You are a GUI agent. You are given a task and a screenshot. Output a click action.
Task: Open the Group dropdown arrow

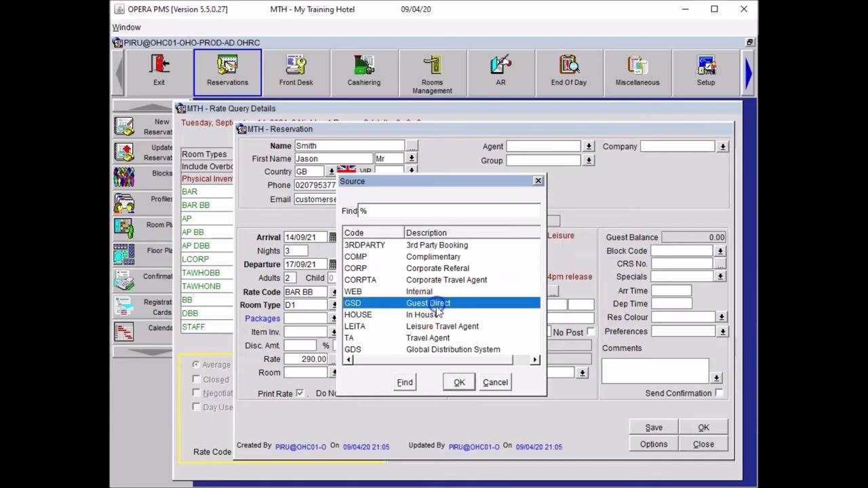pos(589,161)
